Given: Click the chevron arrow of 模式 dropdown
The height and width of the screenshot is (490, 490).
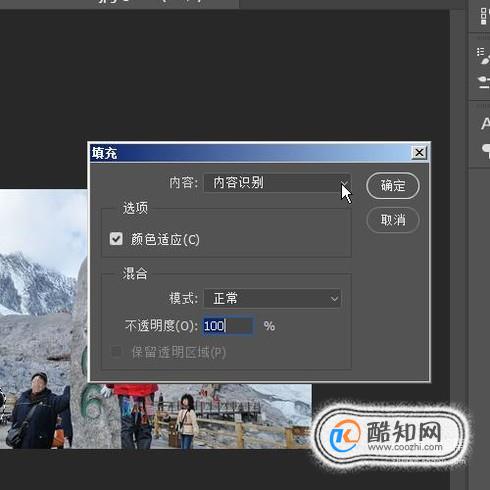Looking at the screenshot, I should (x=334, y=299).
